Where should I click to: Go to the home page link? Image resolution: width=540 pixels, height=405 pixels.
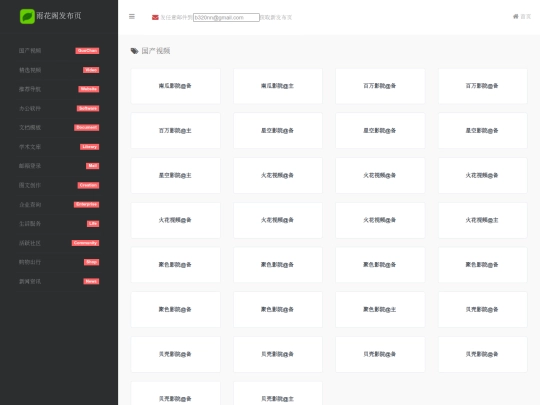[522, 17]
